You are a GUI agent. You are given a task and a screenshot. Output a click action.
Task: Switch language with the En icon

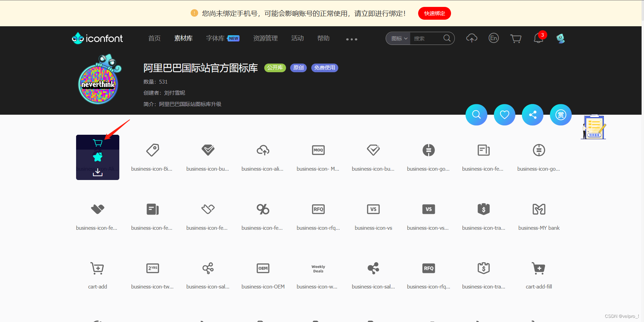(494, 38)
